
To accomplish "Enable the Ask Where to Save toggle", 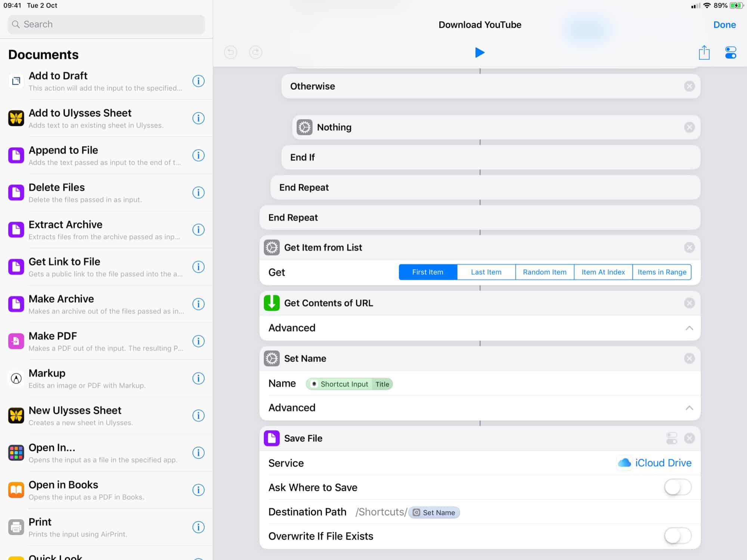I will (x=678, y=487).
